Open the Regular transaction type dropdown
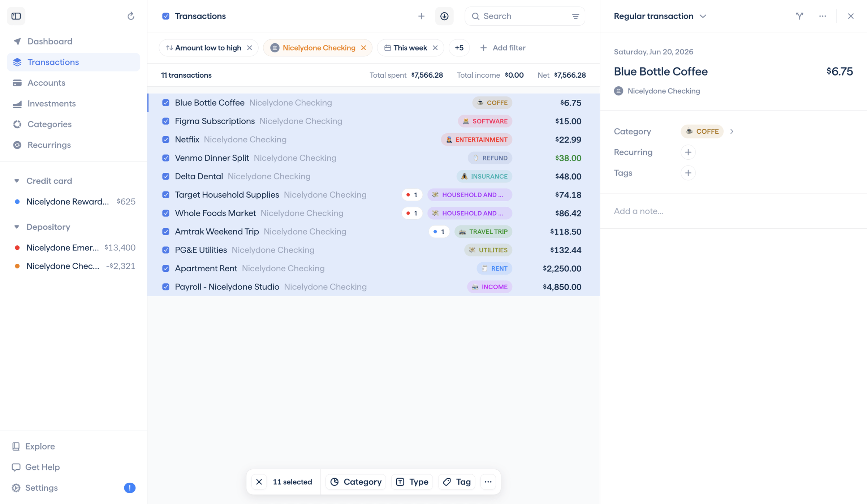 [x=660, y=16]
